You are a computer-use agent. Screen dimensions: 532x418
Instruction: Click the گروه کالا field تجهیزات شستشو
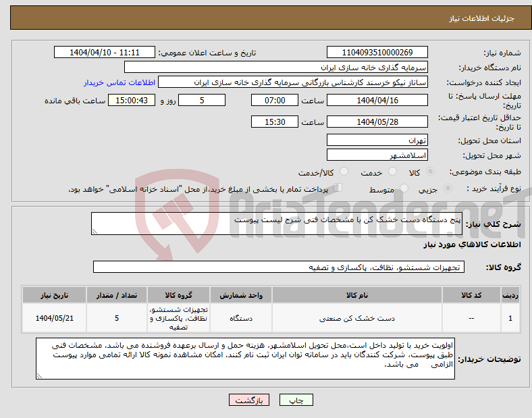point(279,267)
